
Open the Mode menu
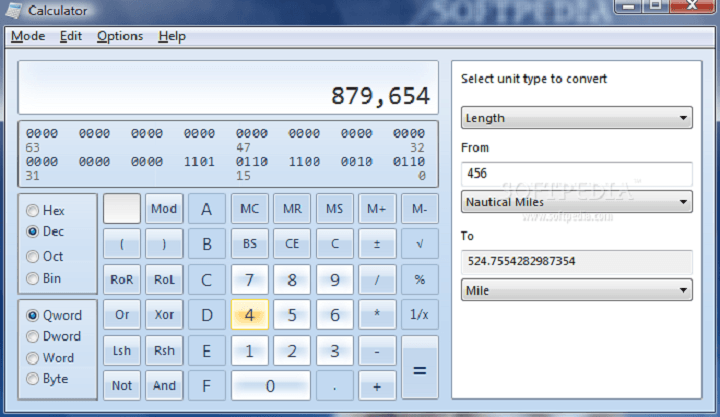27,36
